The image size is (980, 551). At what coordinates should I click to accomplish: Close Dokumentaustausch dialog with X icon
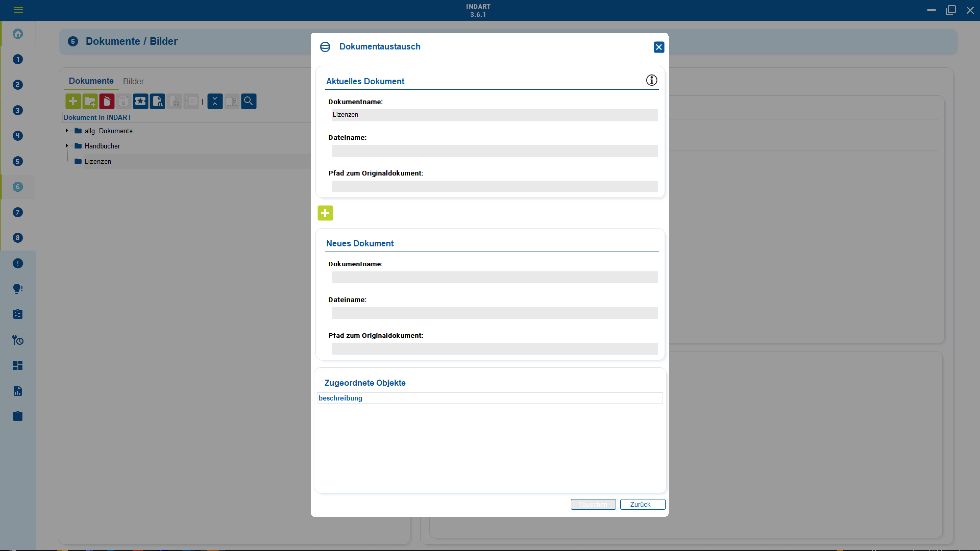click(x=658, y=47)
